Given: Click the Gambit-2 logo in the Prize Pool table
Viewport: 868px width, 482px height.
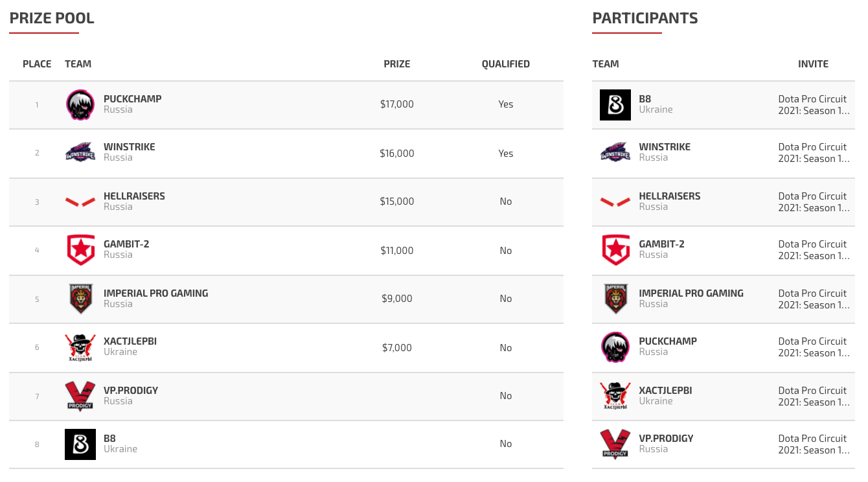Looking at the screenshot, I should click(x=80, y=250).
